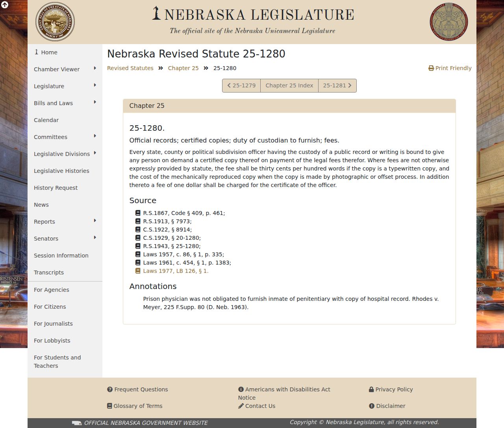Screen dimensions: 504x428
Task: Expand the Legislature submenu arrow
Action: (x=95, y=85)
